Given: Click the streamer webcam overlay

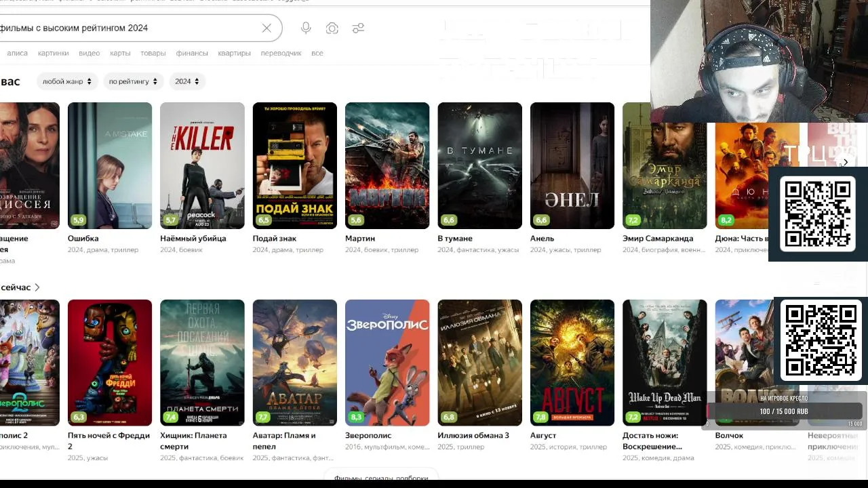Looking at the screenshot, I should point(759,61).
